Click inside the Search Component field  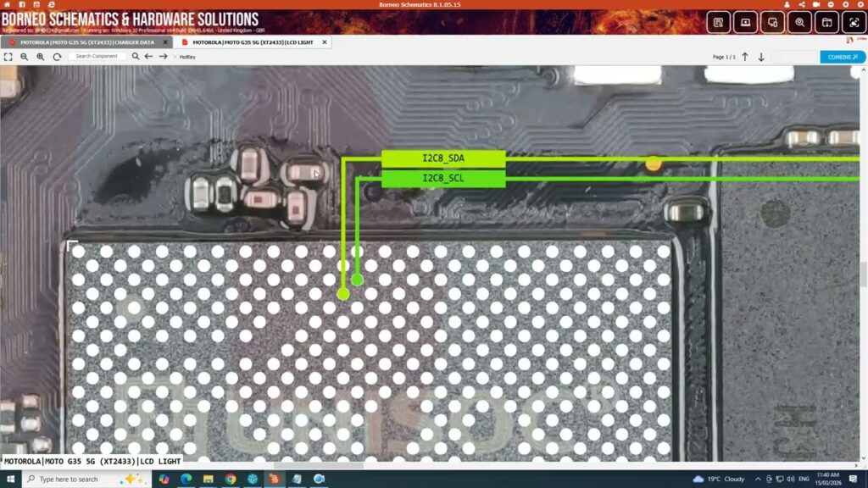pyautogui.click(x=97, y=57)
